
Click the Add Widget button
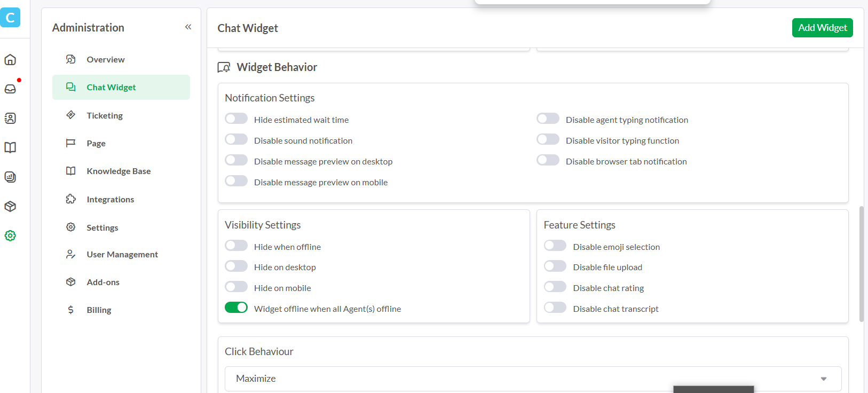point(822,28)
